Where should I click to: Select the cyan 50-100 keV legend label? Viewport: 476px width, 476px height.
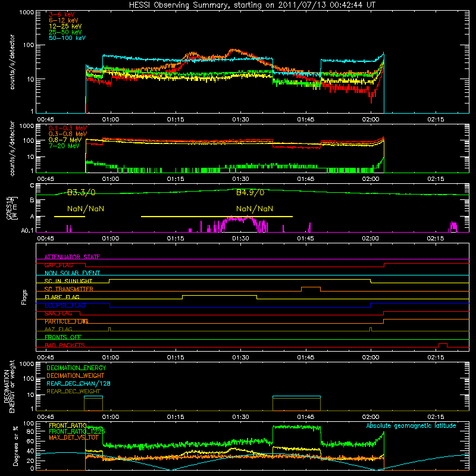[x=67, y=38]
